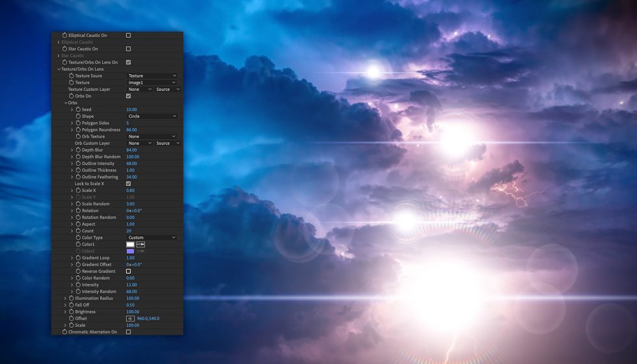Toggle stopwatch for Outline Thickness

(x=78, y=170)
